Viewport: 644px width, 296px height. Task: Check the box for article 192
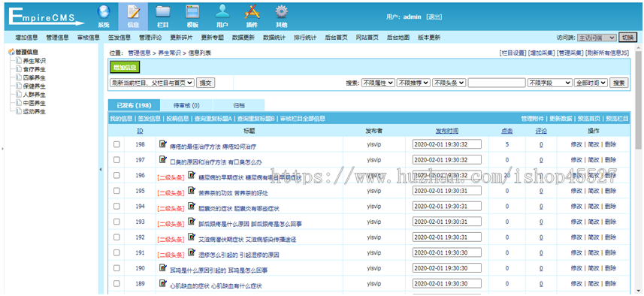(116, 237)
